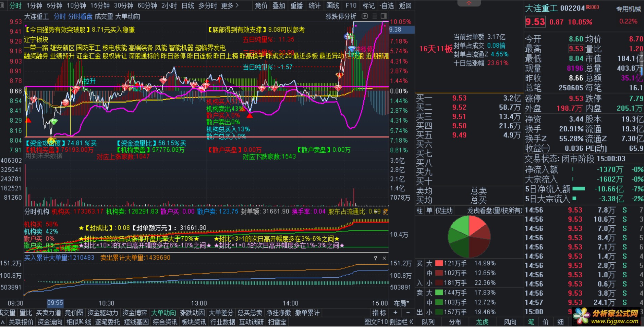Click the red chevron expander at window top
Viewport: 644px width, 327px height.
[469, 3]
